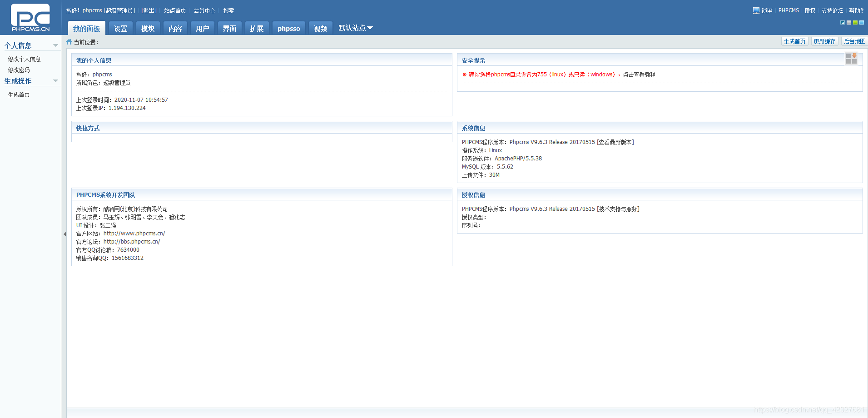This screenshot has width=868, height=418.
Task: Click the QQ group number 7634000
Action: 128,250
